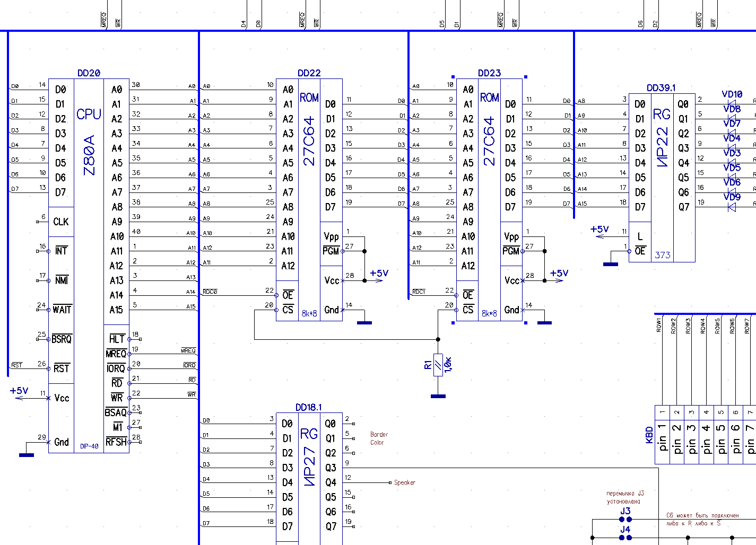The width and height of the screenshot is (756, 545).
Task: Click the J3 jumper symbol
Action: 625,520
